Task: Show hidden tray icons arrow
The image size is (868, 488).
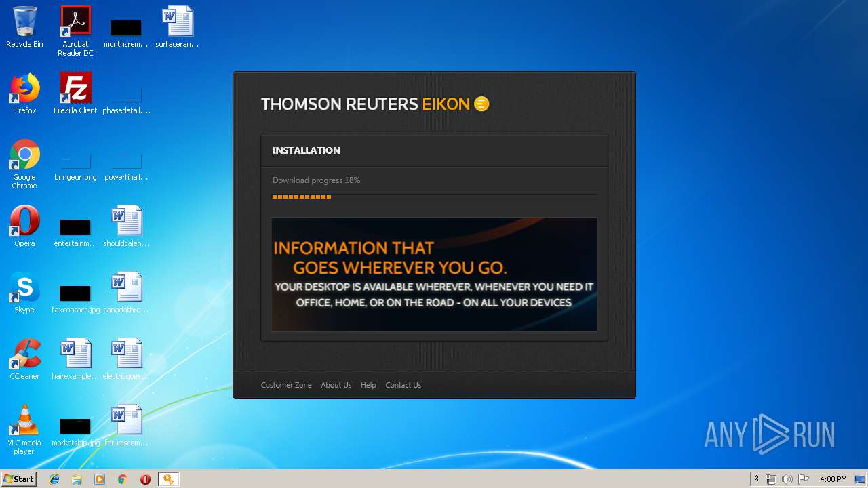Action: (756, 479)
